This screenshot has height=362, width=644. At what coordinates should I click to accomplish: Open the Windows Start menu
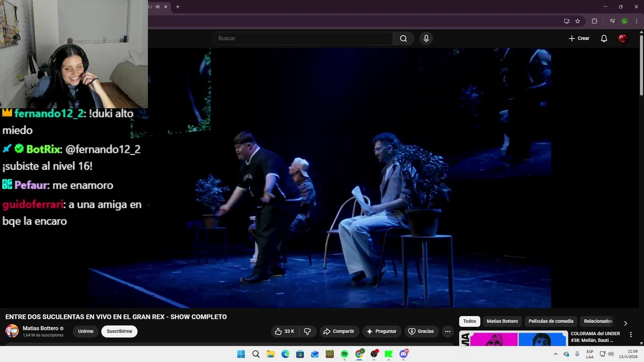pyautogui.click(x=241, y=354)
